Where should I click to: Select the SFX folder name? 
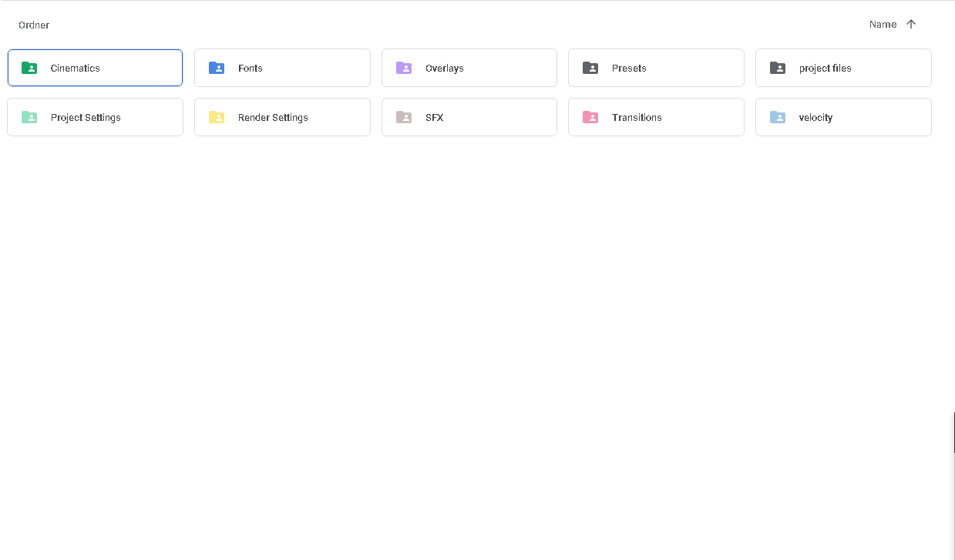click(435, 117)
